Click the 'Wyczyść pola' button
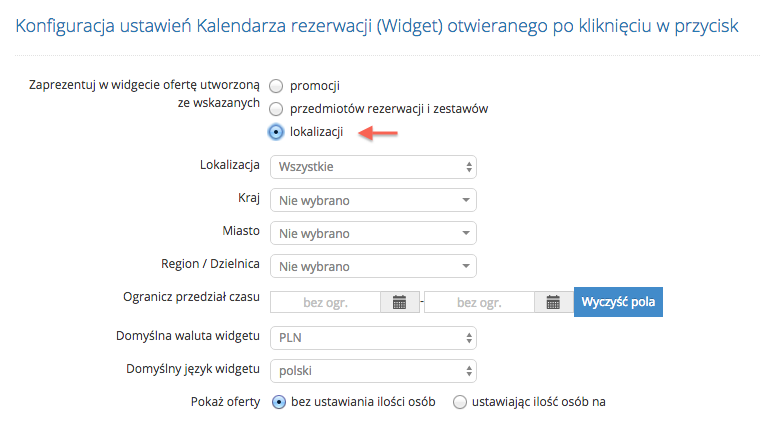Screen dimensions: 761x425 618,302
